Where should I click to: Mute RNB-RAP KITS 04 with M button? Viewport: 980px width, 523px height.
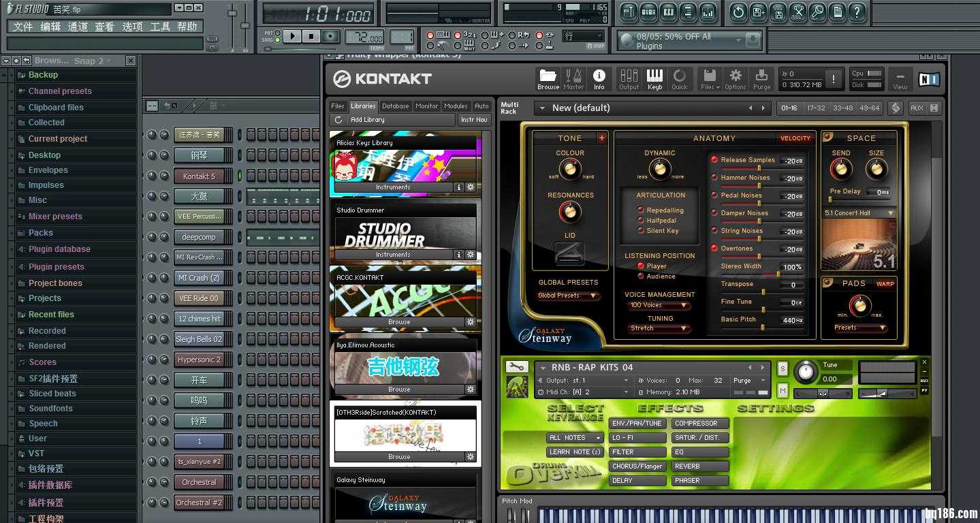783,391
